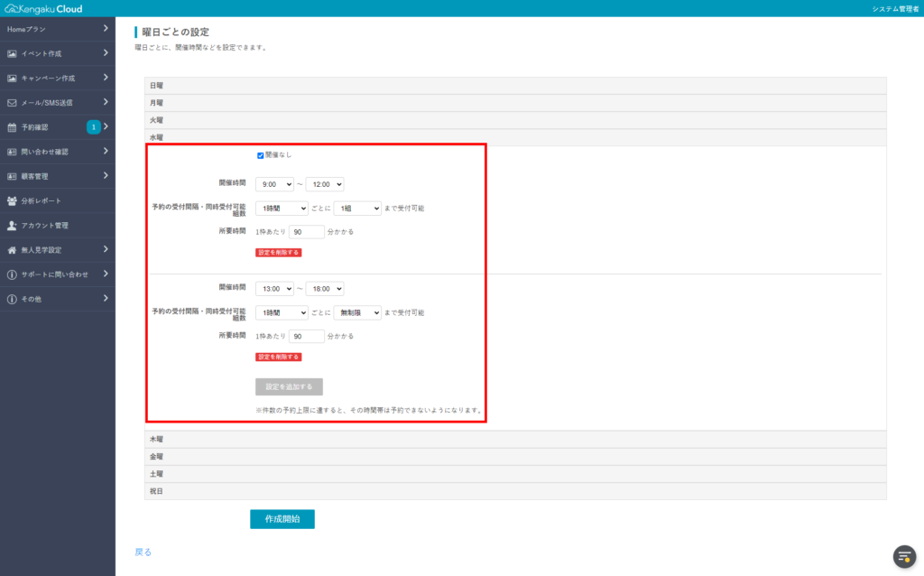924x576 pixels.
Task: Expand the 金曜 accordion row
Action: coord(515,457)
